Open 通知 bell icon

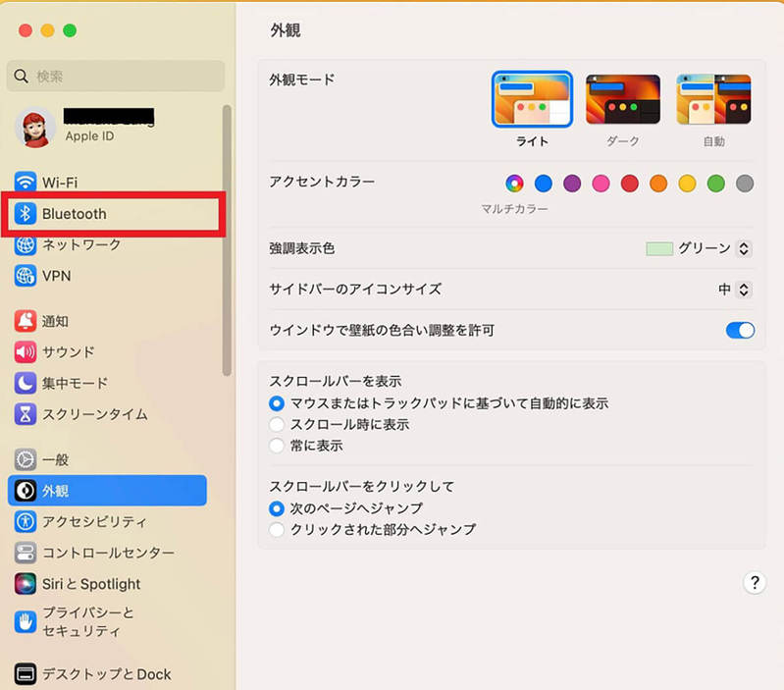[x=25, y=321]
